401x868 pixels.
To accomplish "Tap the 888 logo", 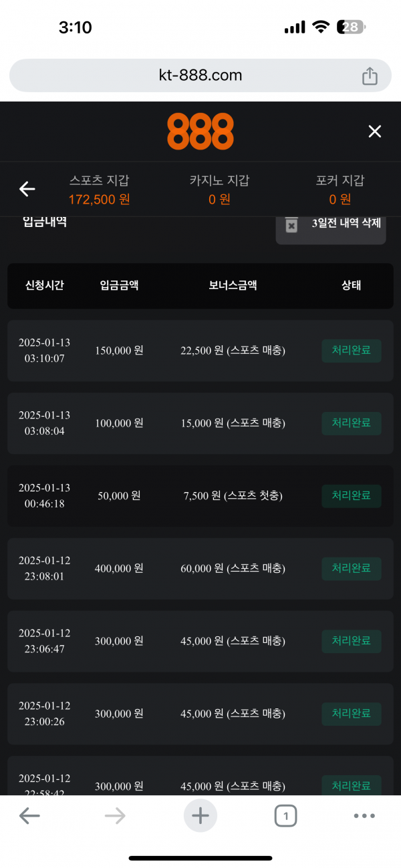I will 200,132.
